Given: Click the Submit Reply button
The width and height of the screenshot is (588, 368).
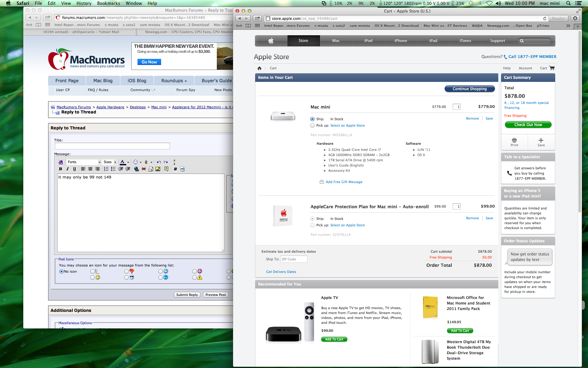Looking at the screenshot, I should (187, 295).
